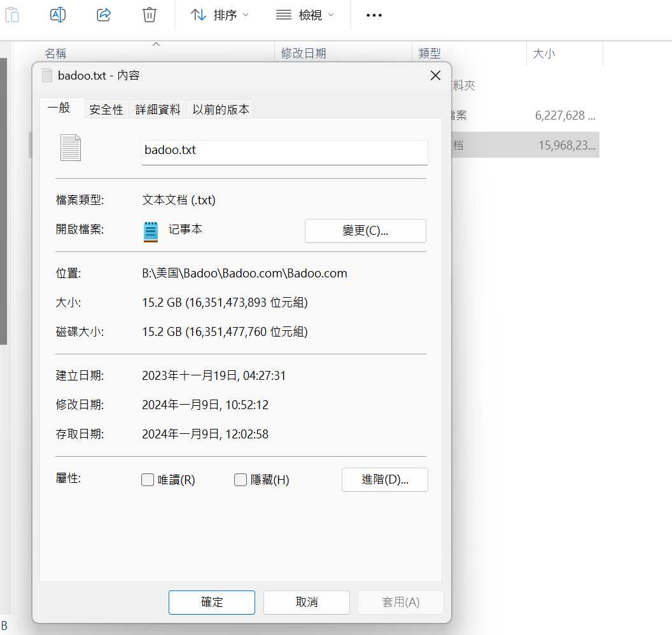This screenshot has height=635, width=672.
Task: Select Explorer row with size 15,968,23...
Action: (x=525, y=145)
